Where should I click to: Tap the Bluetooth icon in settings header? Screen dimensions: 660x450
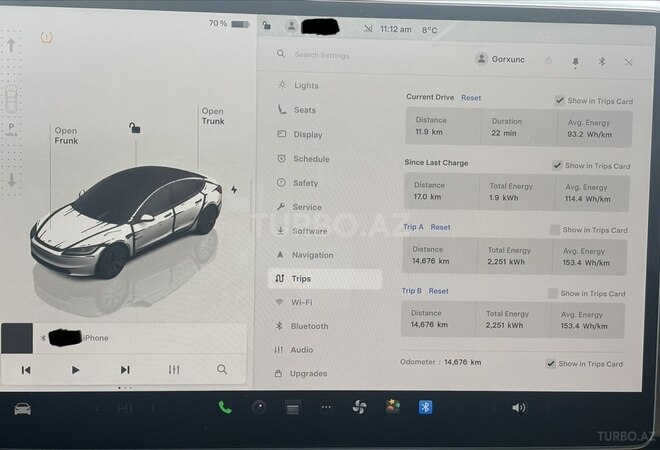pyautogui.click(x=602, y=61)
